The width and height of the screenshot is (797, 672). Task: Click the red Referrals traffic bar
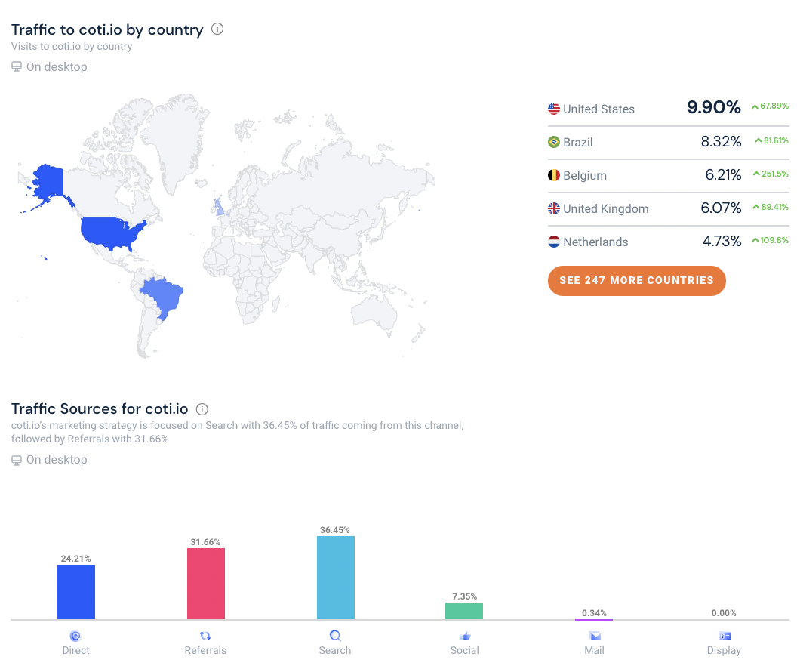click(x=206, y=584)
